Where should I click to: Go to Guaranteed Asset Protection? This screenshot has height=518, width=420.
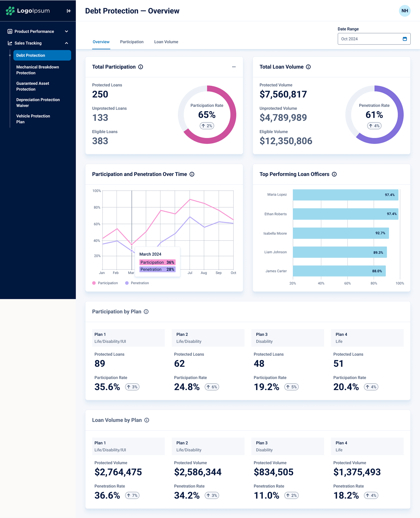pyautogui.click(x=33, y=86)
